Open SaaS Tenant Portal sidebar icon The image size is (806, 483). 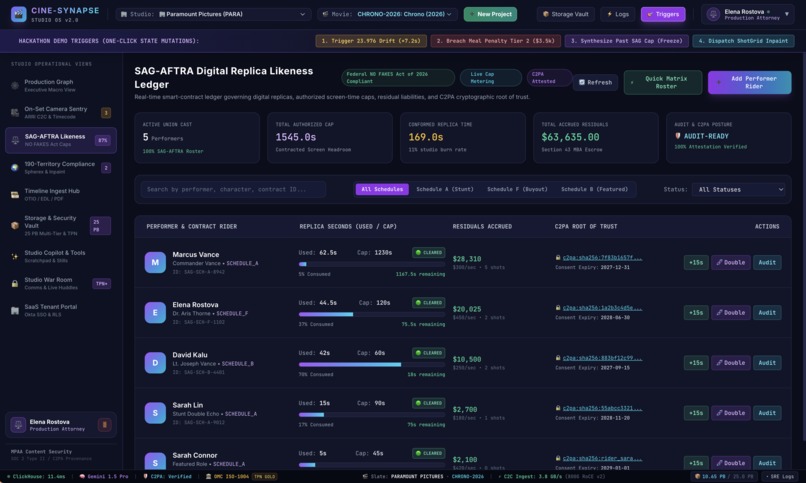click(x=15, y=310)
